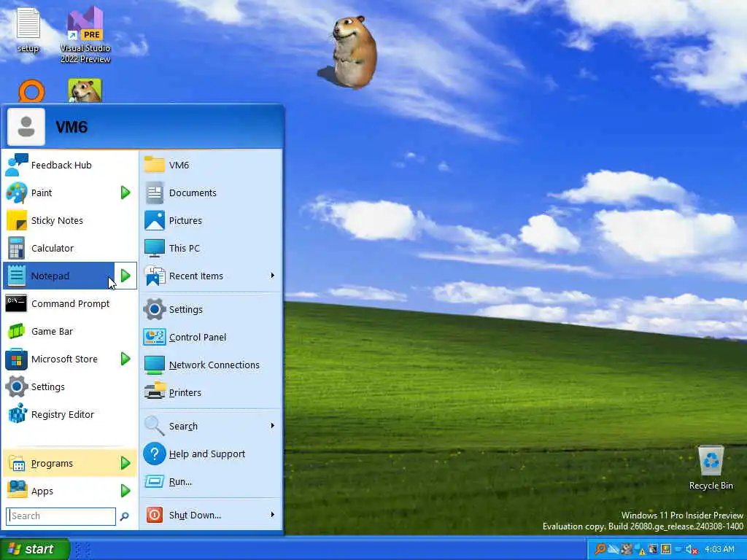This screenshot has width=747, height=560.
Task: Expand Search submenu arrow
Action: tap(273, 425)
